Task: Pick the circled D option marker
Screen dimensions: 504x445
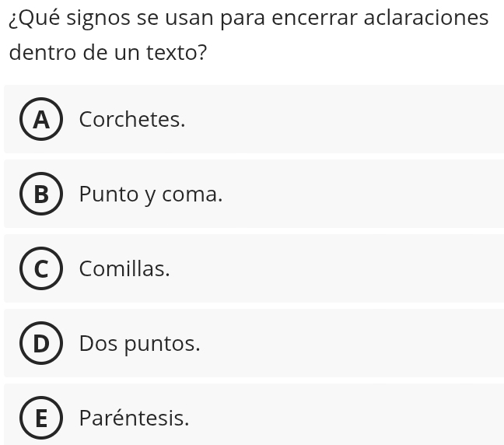Action: 41,343
